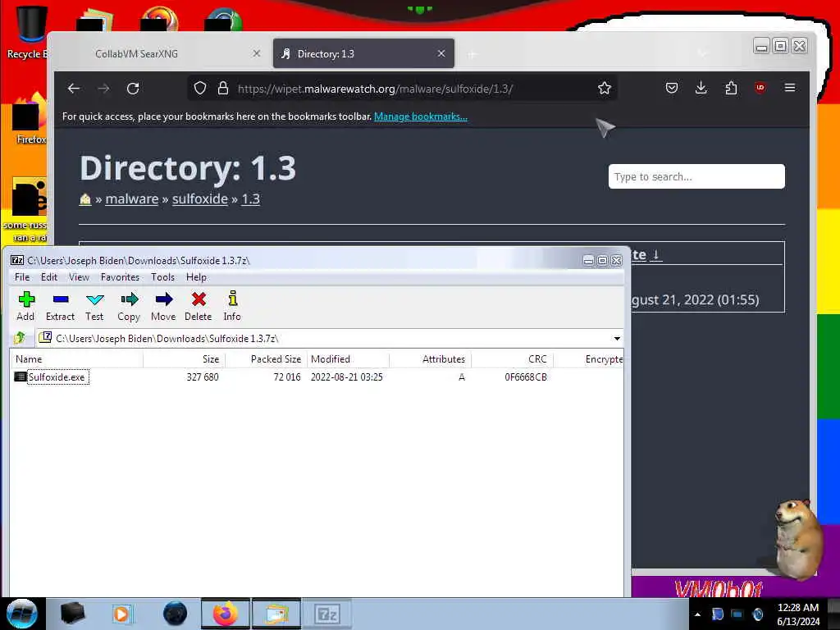Click the red uBlock Origin extension icon
Screen dimensions: 840x630
[760, 88]
